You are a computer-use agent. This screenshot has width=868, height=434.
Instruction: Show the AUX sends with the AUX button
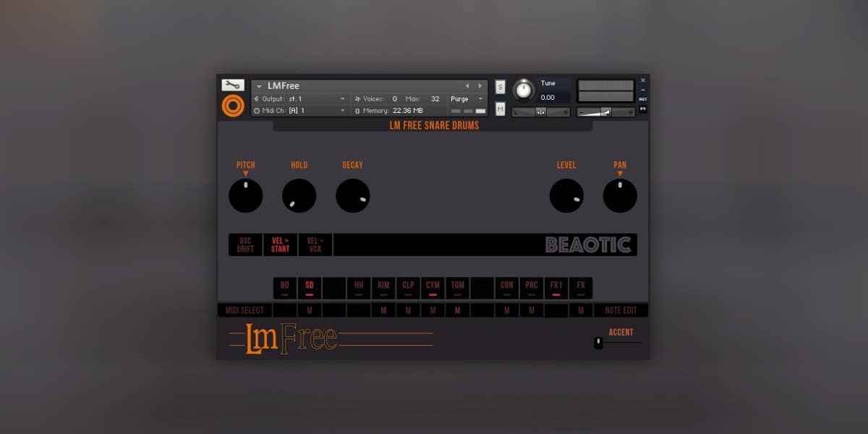pos(643,99)
